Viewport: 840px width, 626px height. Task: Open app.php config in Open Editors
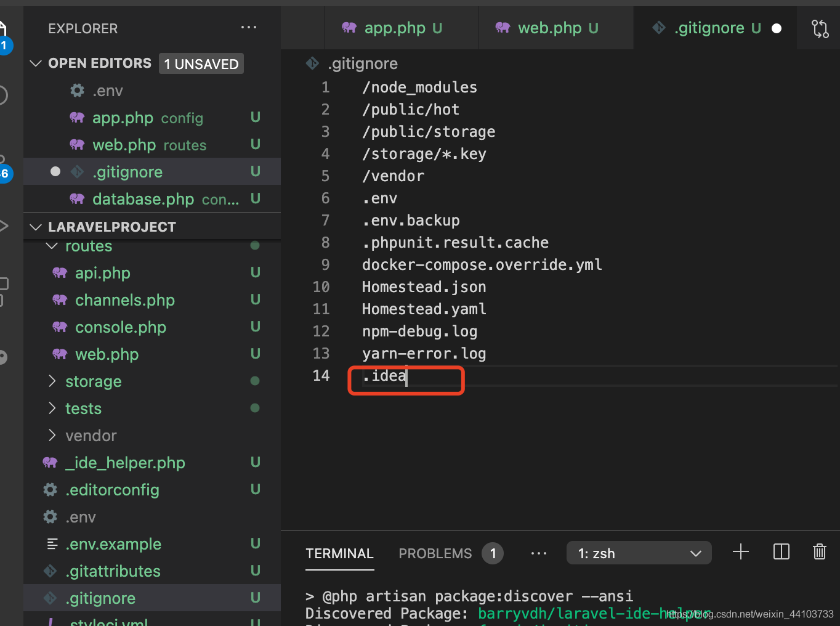152,118
